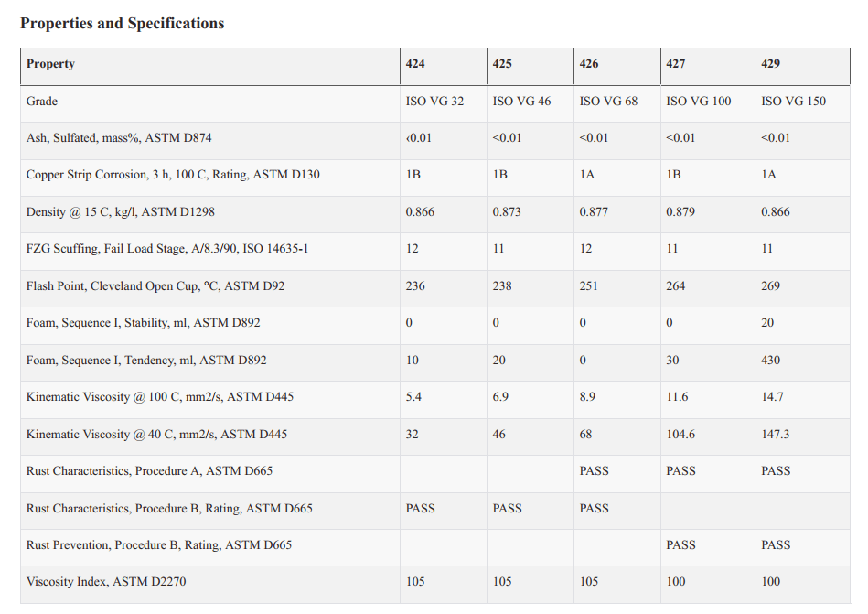Click the flash point value 236
This screenshot has height=614, width=868.
(415, 286)
